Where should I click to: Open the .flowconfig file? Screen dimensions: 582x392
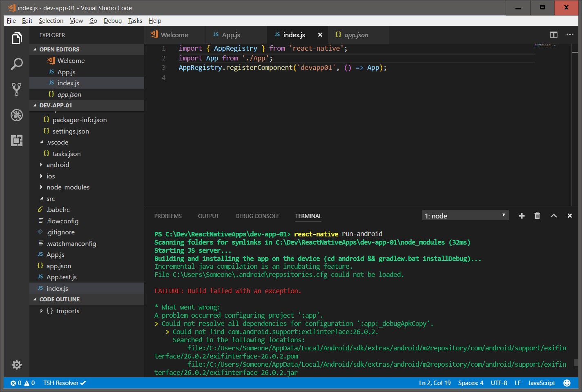[x=87, y=221]
